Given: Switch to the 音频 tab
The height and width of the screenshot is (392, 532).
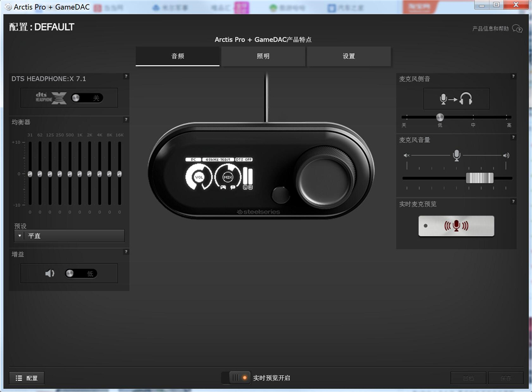Looking at the screenshot, I should pos(178,56).
